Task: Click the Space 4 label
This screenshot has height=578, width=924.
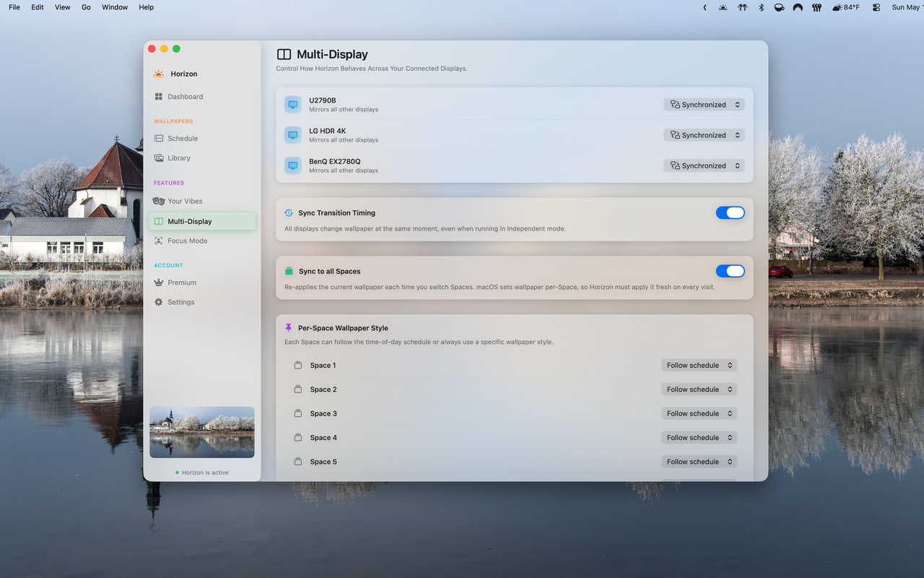Action: point(323,438)
